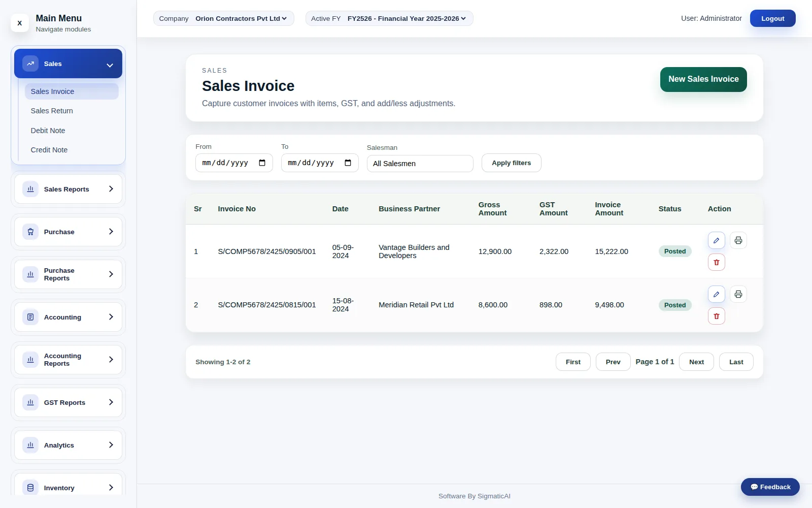Open the Sales Invoice menu item

pos(72,91)
